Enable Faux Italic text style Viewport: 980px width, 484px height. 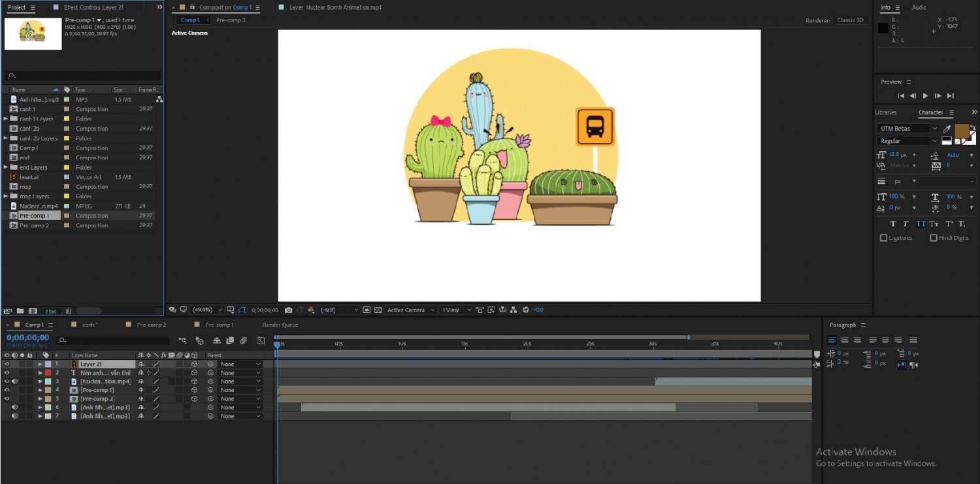click(x=906, y=224)
